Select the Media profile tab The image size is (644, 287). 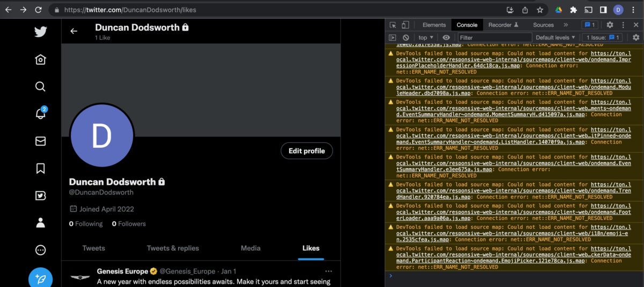(x=250, y=248)
